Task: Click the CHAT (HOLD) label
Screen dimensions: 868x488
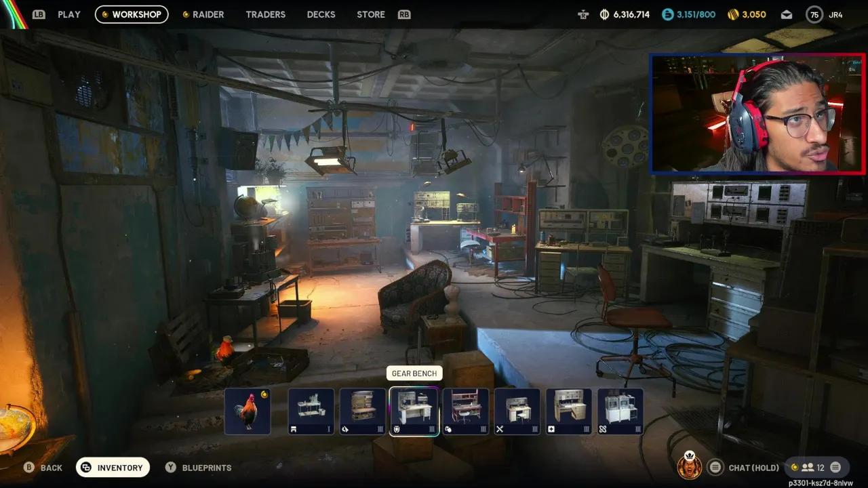Action: click(754, 468)
